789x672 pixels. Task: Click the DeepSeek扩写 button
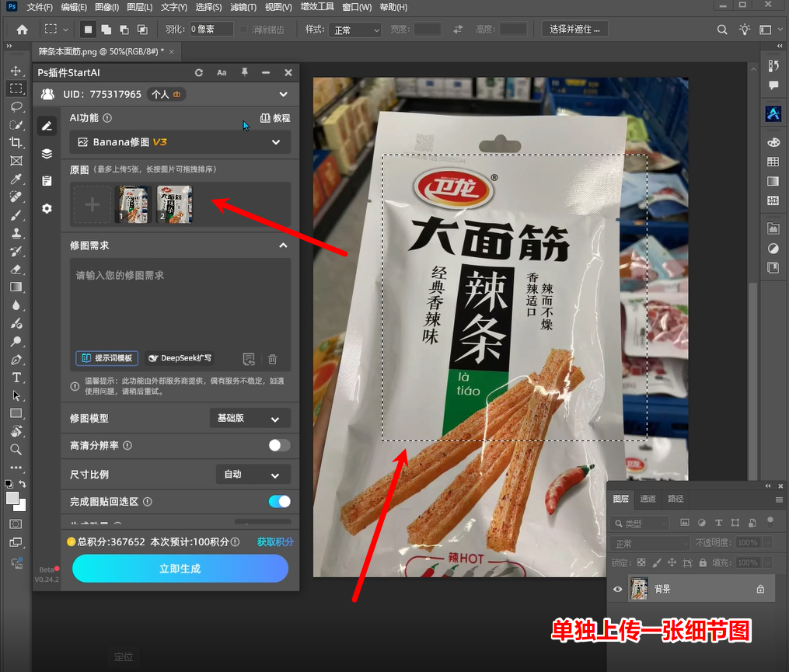click(x=180, y=358)
